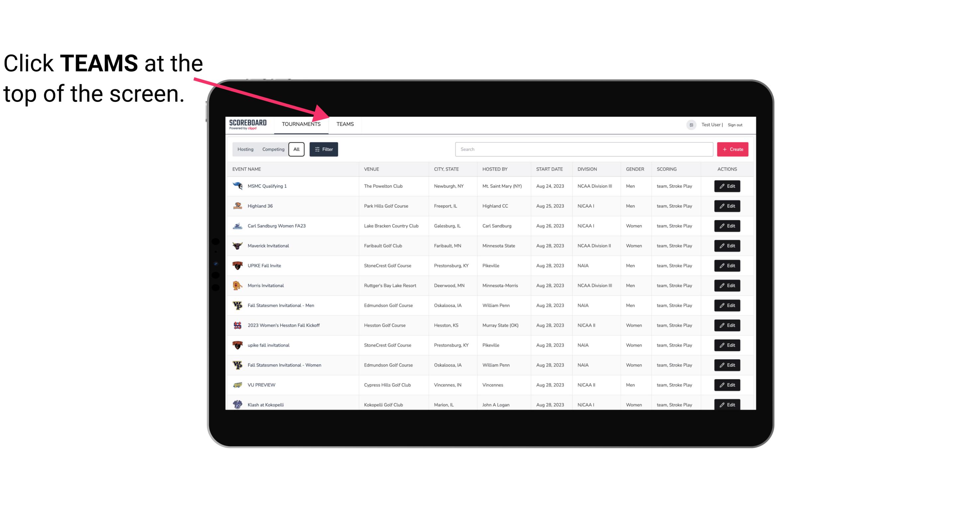Click the TEAMS navigation tab
This screenshot has height=527, width=980.
[x=344, y=124]
